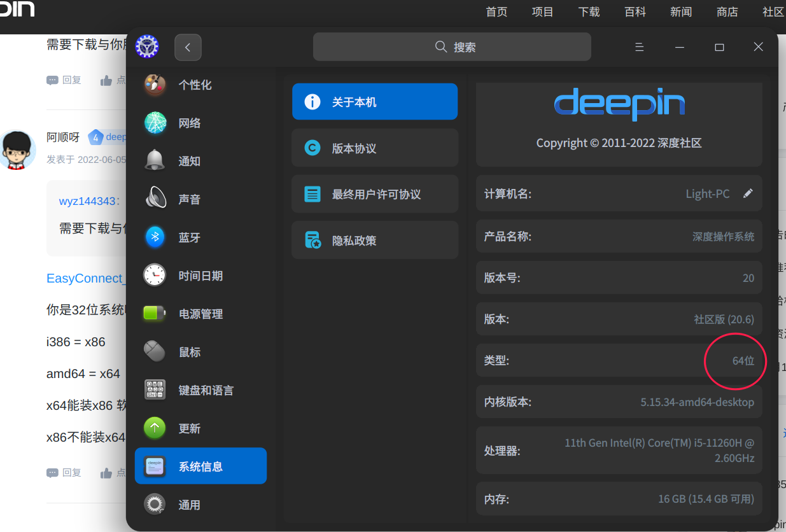Open 蓝牙 (Bluetooth) settings icon
Screen dimensions: 786x532
click(189, 237)
